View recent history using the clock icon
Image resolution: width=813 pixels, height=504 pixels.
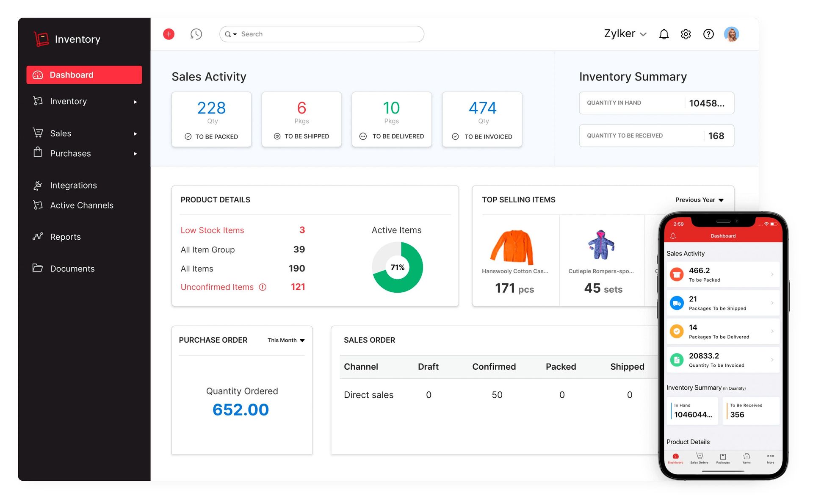click(x=196, y=34)
